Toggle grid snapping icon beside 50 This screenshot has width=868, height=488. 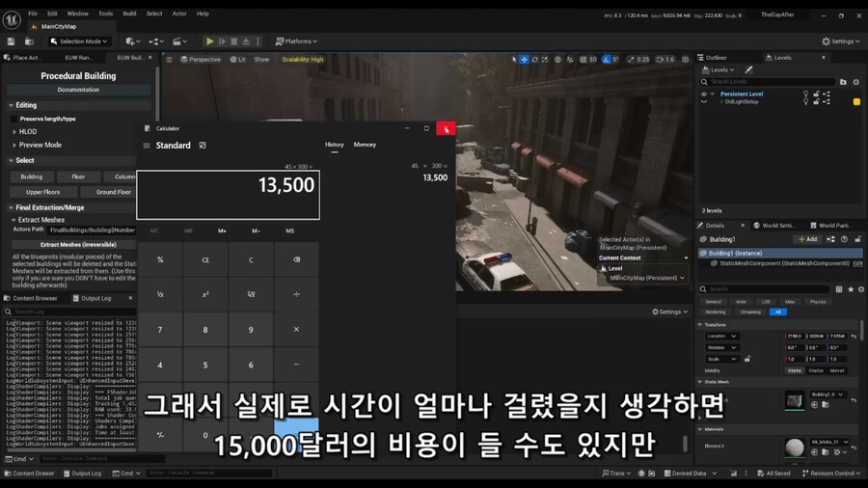pyautogui.click(x=583, y=59)
